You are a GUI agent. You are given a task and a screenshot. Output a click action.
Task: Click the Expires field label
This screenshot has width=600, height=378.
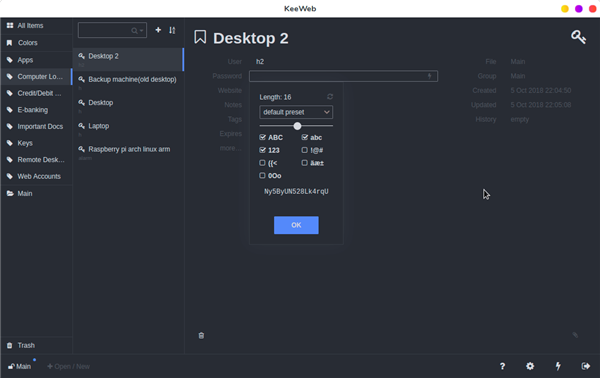pos(231,134)
